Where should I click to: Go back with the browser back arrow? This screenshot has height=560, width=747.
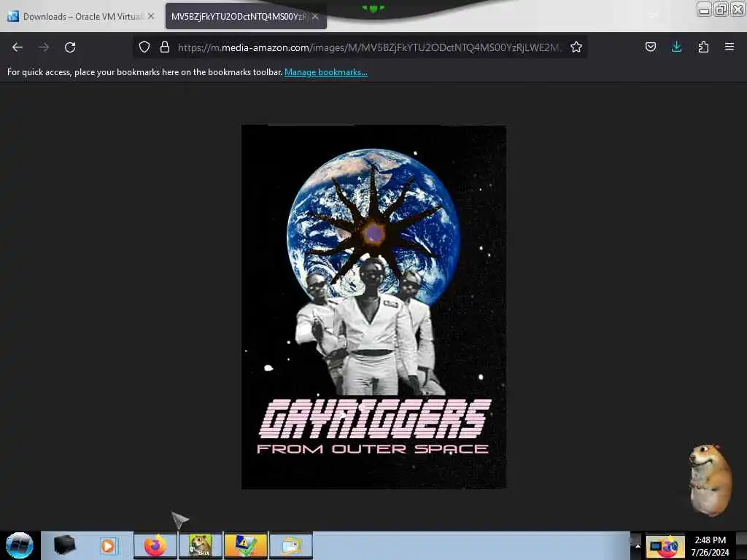click(x=18, y=47)
